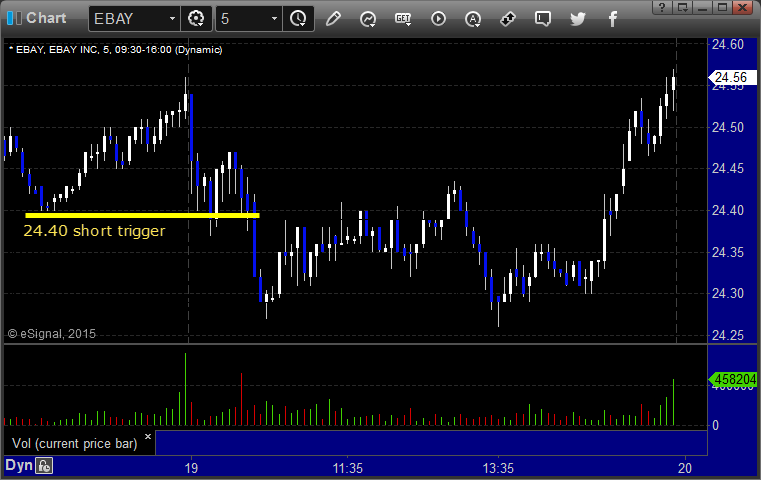This screenshot has width=761, height=480.
Task: Click the 13:35 time axis label
Action: pyautogui.click(x=498, y=468)
